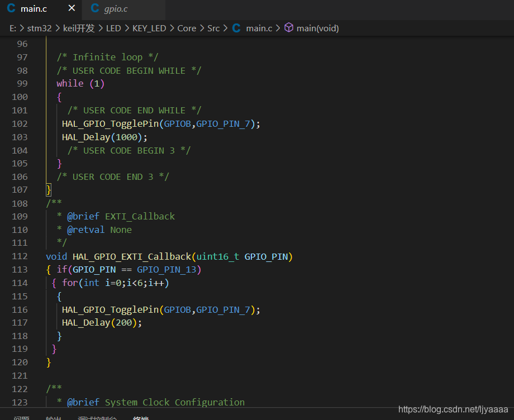Click the C language icon in the breadcrumb
The height and width of the screenshot is (420, 514).
236,28
